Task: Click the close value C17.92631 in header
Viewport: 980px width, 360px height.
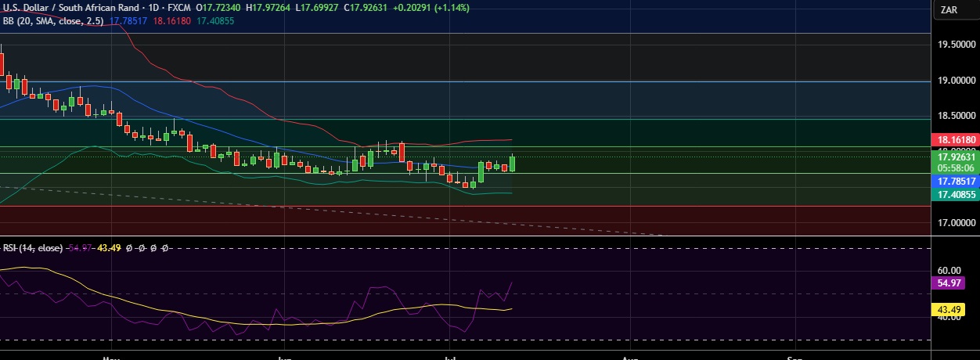Action: coord(366,8)
